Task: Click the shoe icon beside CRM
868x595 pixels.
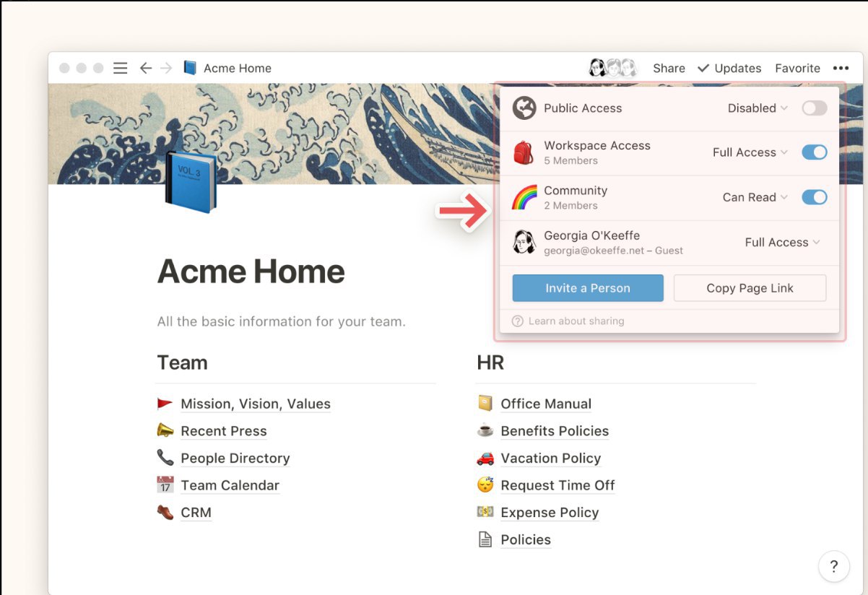Action: pyautogui.click(x=165, y=512)
